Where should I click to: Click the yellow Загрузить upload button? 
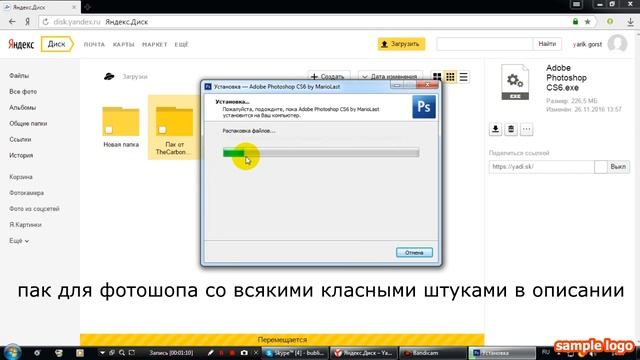(401, 44)
